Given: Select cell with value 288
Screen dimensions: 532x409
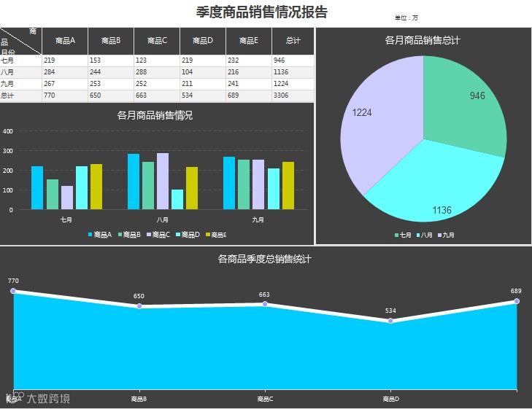Looking at the screenshot, I should coord(157,72).
